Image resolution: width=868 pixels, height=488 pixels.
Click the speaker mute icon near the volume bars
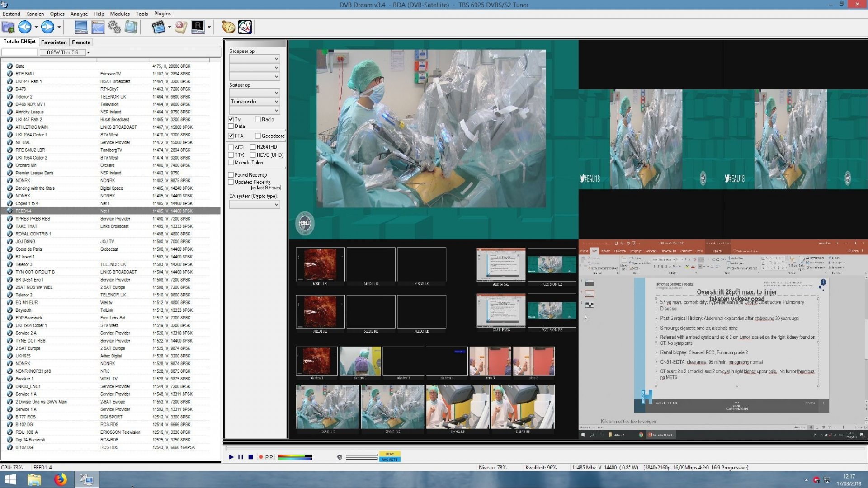click(340, 457)
